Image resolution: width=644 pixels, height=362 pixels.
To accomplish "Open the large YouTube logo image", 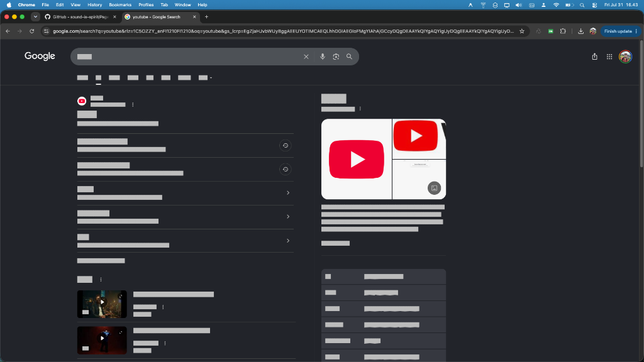I will (357, 159).
